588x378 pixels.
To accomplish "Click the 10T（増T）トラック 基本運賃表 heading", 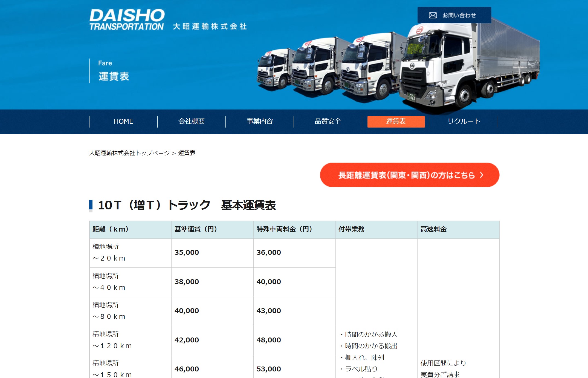I will coord(187,205).
